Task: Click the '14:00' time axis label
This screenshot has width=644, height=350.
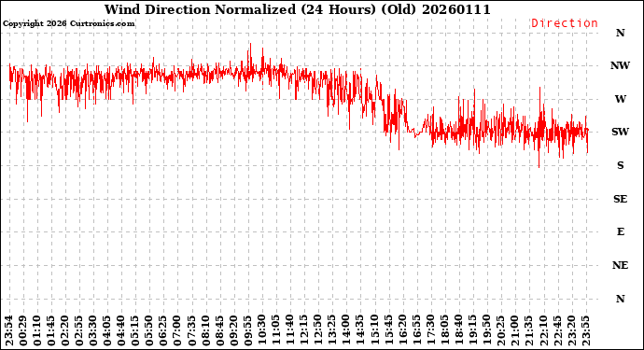Action: (346, 330)
